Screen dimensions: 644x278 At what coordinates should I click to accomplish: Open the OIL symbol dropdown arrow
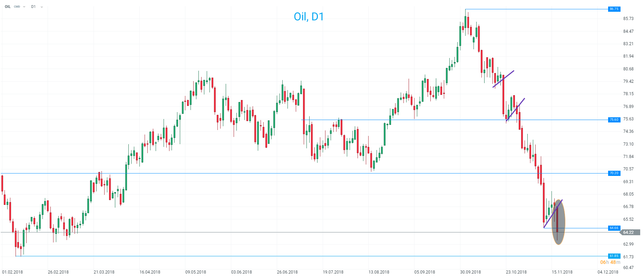click(24, 7)
